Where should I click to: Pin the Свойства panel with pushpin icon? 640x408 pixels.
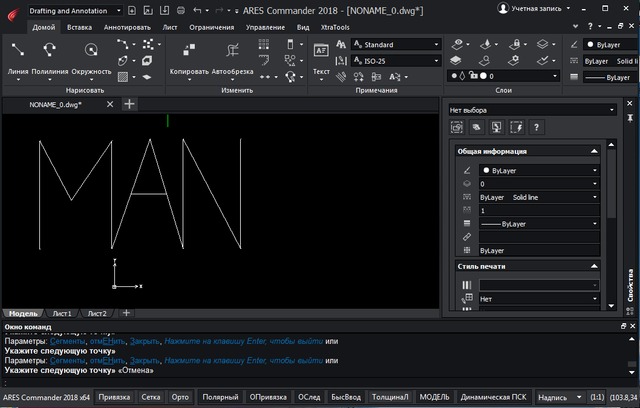pyautogui.click(x=629, y=118)
